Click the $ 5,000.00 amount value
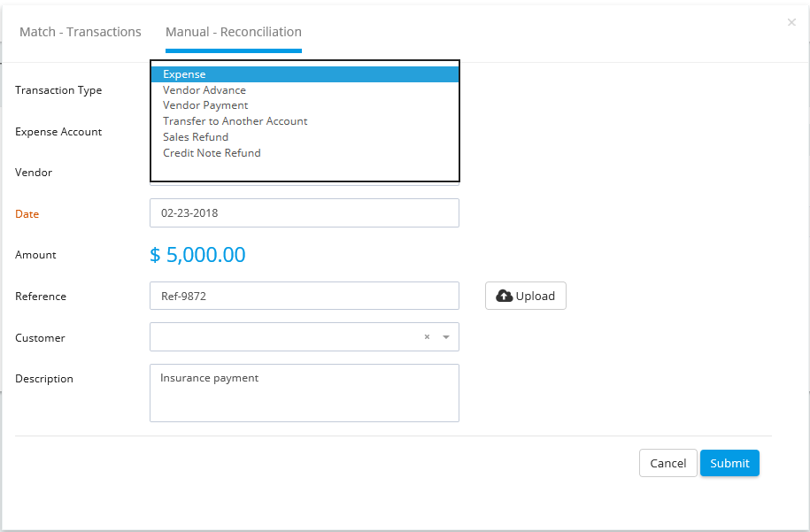This screenshot has height=532, width=810. (197, 255)
